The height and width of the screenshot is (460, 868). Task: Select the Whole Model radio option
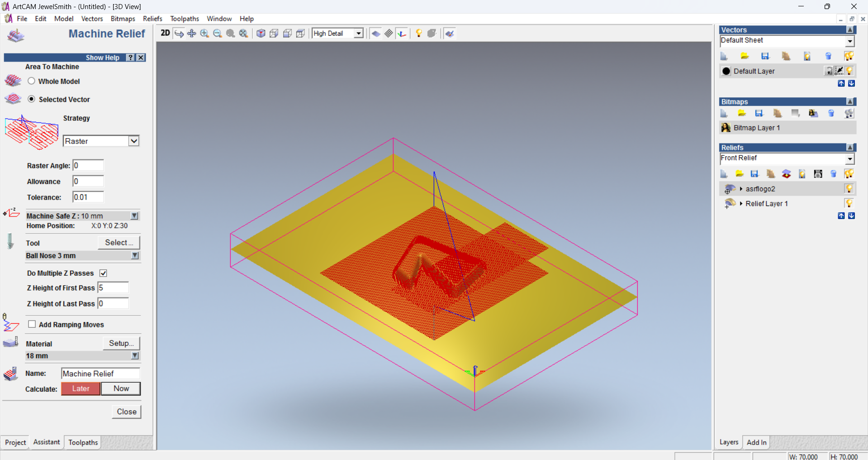point(31,81)
